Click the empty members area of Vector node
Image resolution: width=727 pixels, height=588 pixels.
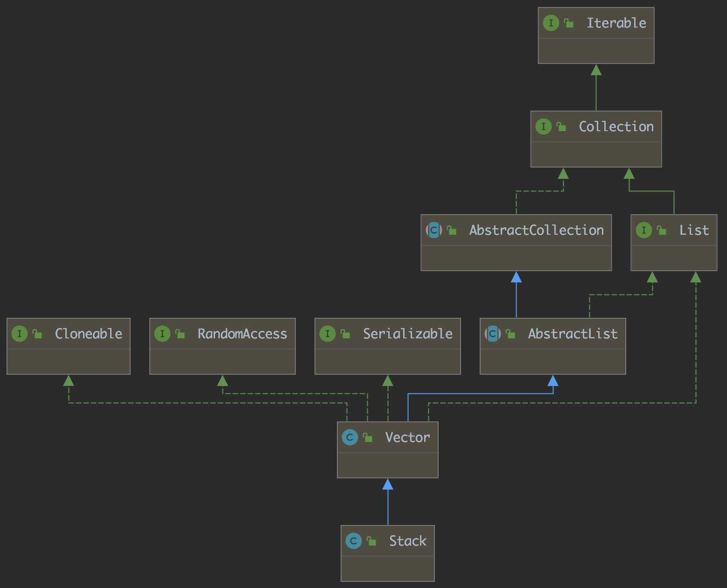(388, 465)
